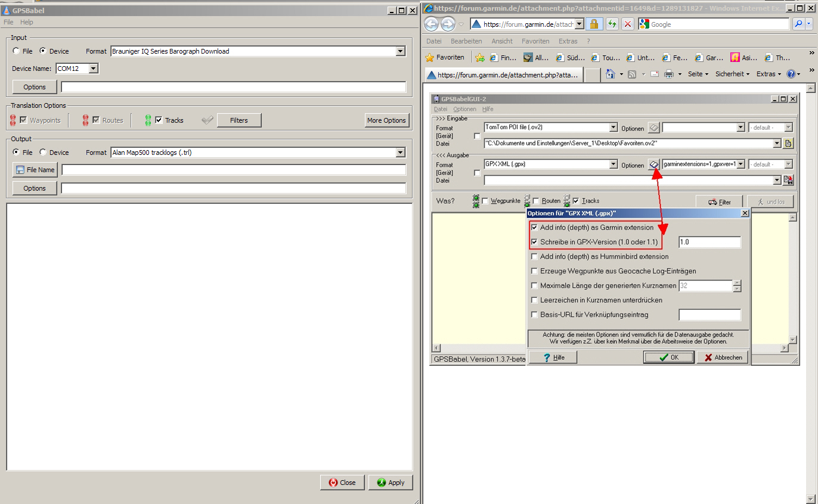
Task: Click the More Options button
Action: click(386, 120)
